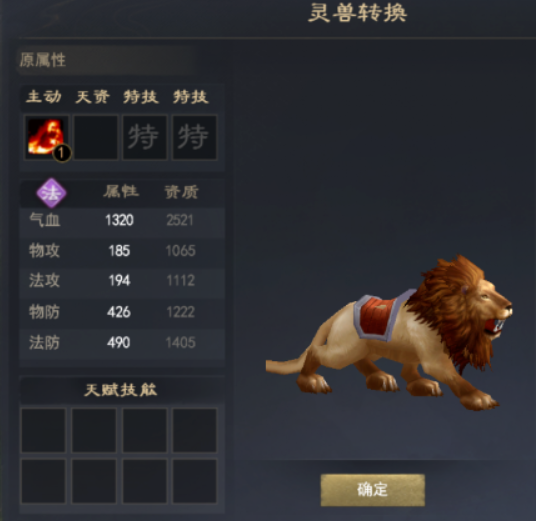Click the second 特 special skill slot

pyautogui.click(x=194, y=137)
